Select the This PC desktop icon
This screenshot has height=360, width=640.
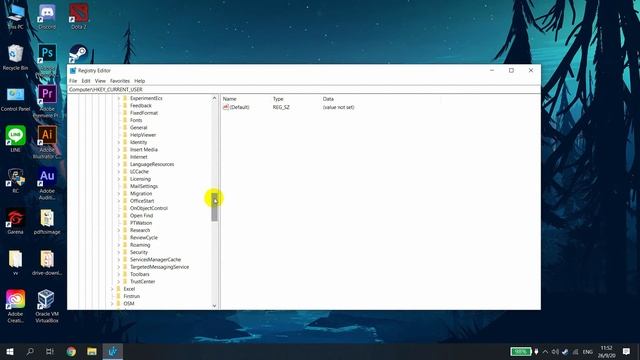pos(16,16)
